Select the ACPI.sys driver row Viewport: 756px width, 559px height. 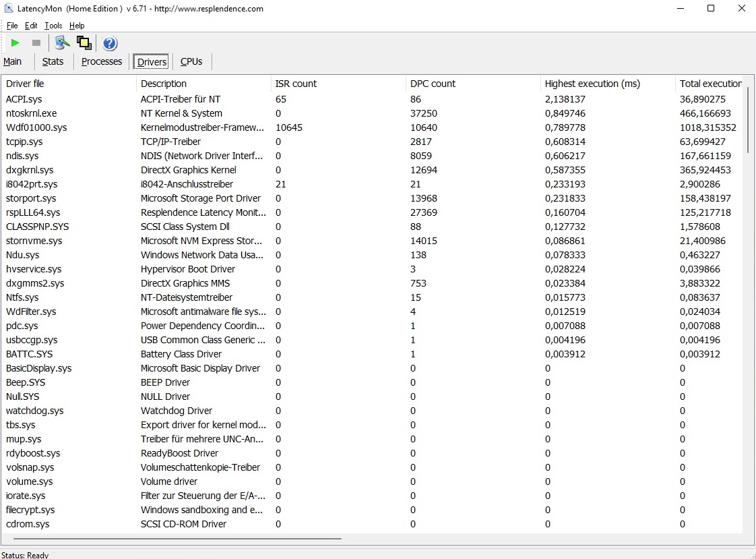[x=372, y=99]
